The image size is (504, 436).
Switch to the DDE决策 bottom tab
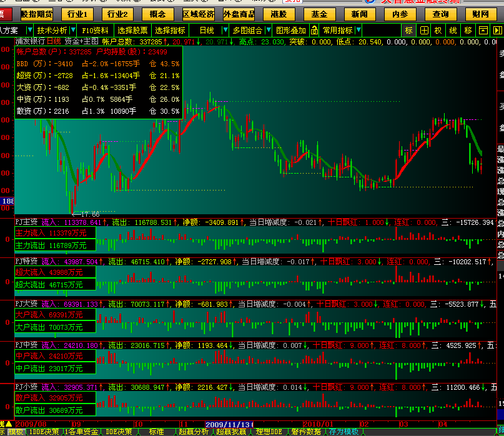pyautogui.click(x=119, y=432)
